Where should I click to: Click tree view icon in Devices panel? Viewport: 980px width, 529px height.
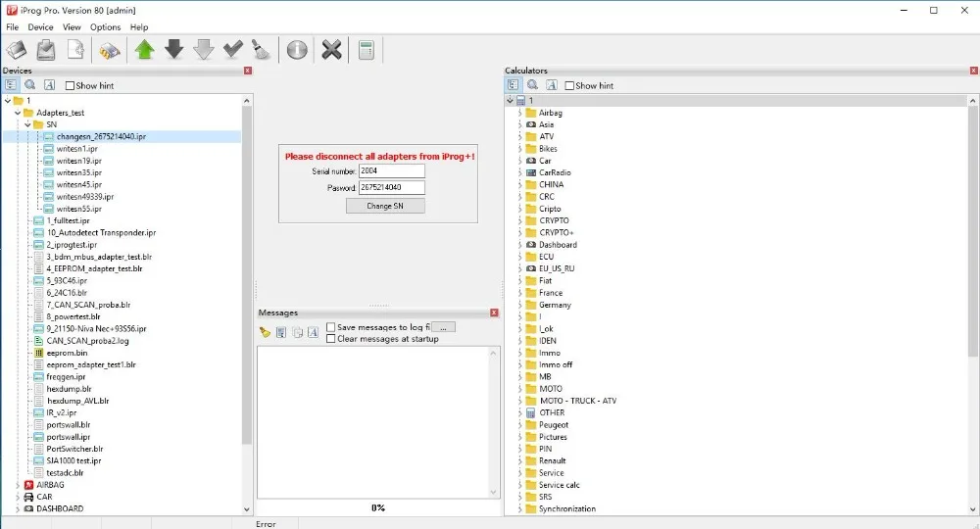(x=11, y=85)
